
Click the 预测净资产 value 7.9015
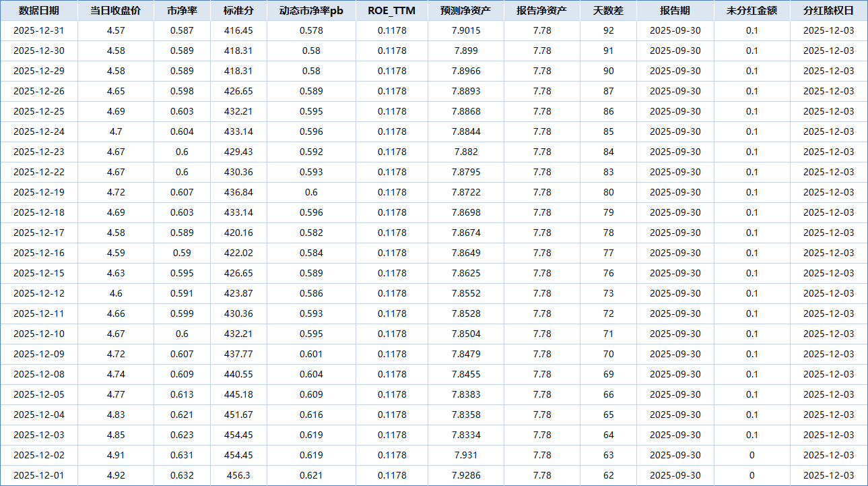coord(466,30)
